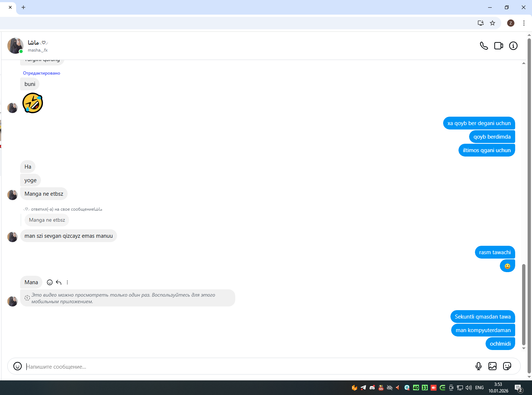Attach a photo via image icon
532x395 pixels.
pyautogui.click(x=492, y=366)
